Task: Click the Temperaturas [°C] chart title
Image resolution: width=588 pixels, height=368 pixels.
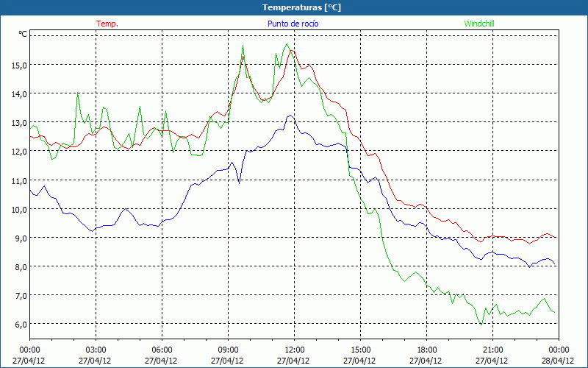Action: [x=301, y=7]
